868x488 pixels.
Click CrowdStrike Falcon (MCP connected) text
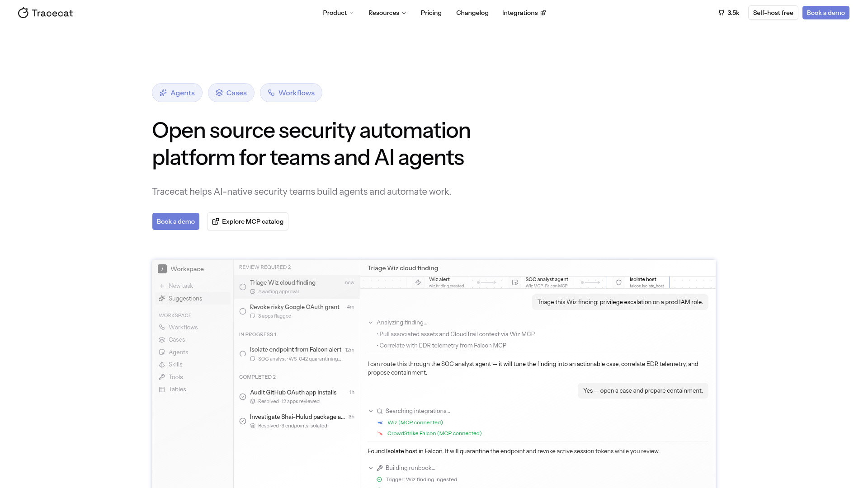[434, 433]
